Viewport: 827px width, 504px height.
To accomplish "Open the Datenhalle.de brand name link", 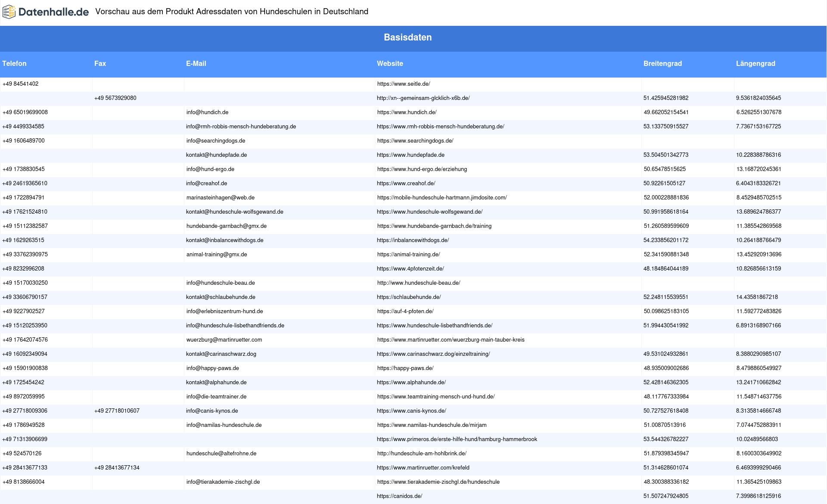I will 54,12.
